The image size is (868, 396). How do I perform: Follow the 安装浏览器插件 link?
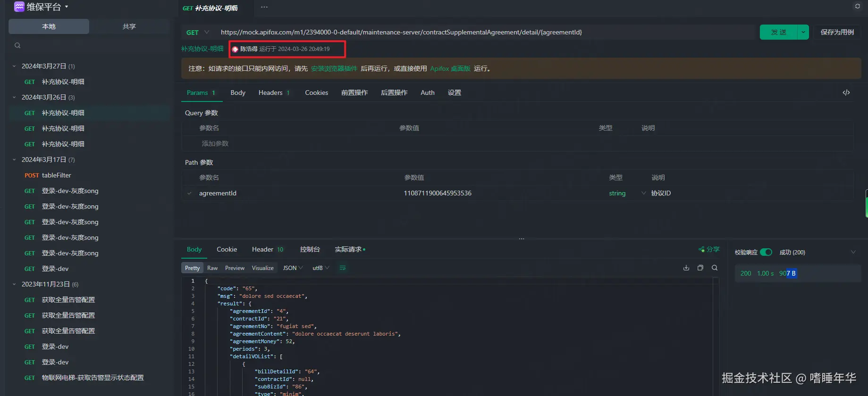pyautogui.click(x=334, y=68)
